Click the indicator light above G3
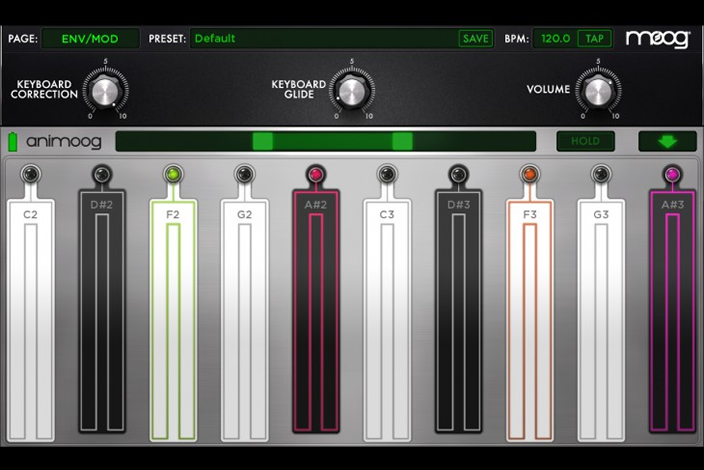The width and height of the screenshot is (704, 470). coord(601,174)
